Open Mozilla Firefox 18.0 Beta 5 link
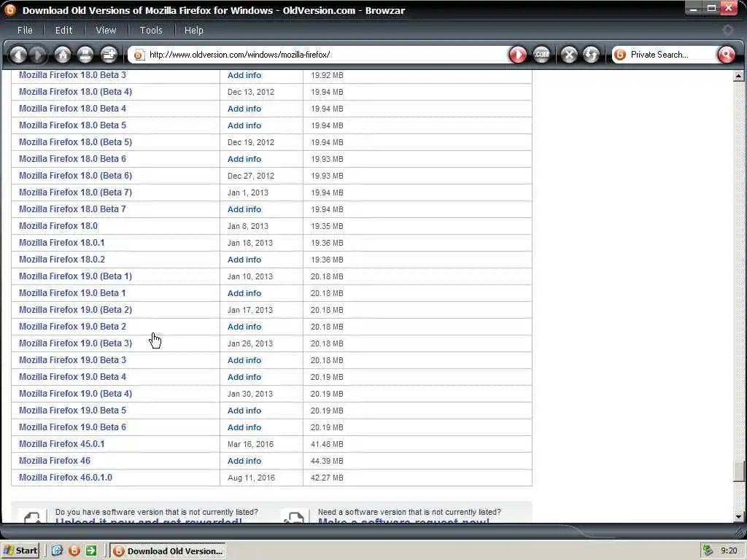Viewport: 747px width, 560px height. [x=72, y=125]
